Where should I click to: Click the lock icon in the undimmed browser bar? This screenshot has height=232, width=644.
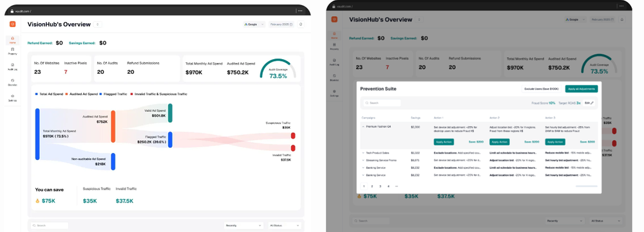(x=12, y=11)
